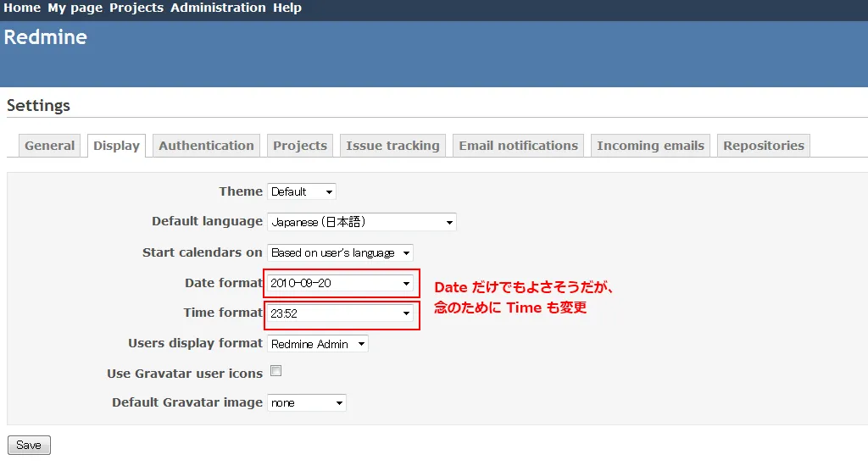Image resolution: width=868 pixels, height=471 pixels.
Task: Click the Redmine header title
Action: (46, 37)
